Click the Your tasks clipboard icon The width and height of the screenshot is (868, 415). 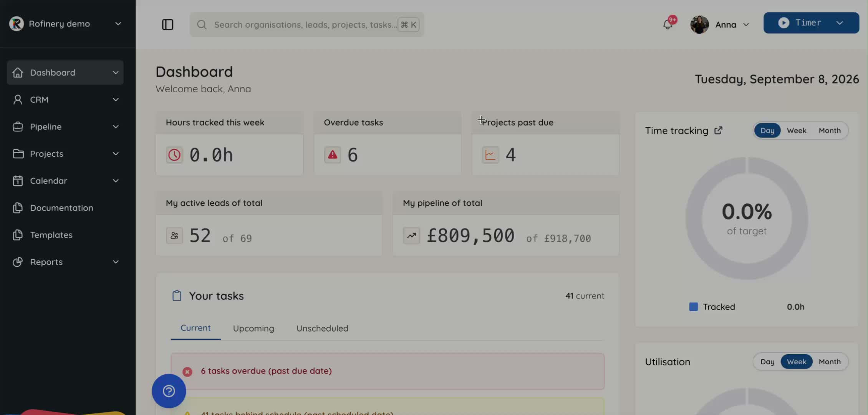[x=177, y=296]
